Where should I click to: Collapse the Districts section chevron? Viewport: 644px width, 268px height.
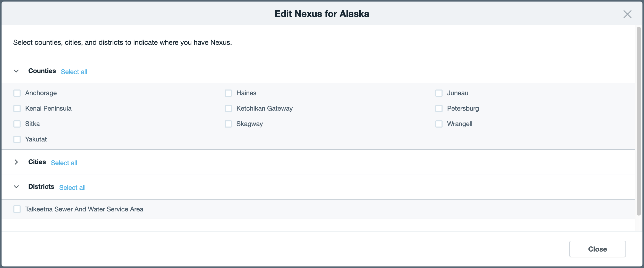pos(16,187)
